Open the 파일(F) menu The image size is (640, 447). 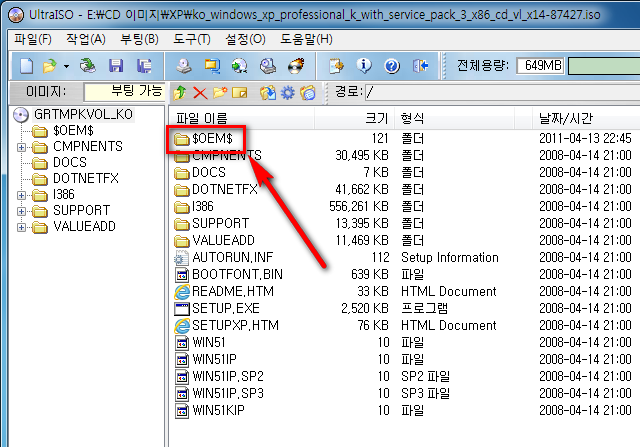coord(33,39)
